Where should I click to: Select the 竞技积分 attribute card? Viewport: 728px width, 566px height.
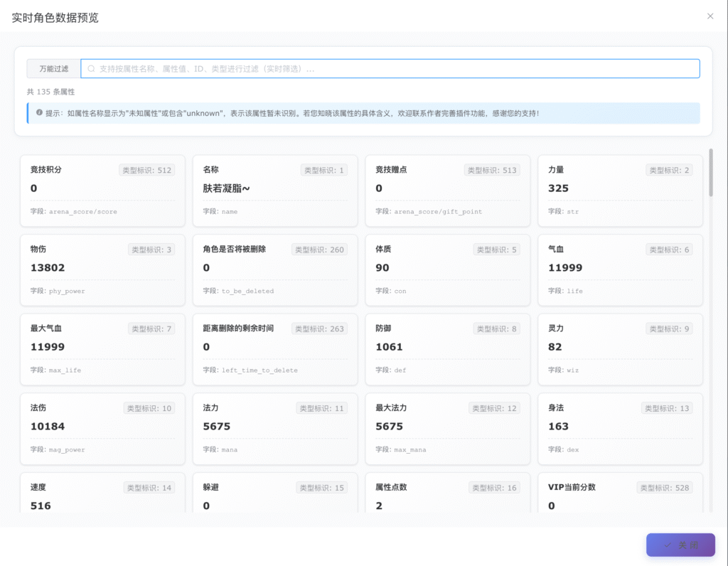pyautogui.click(x=102, y=191)
